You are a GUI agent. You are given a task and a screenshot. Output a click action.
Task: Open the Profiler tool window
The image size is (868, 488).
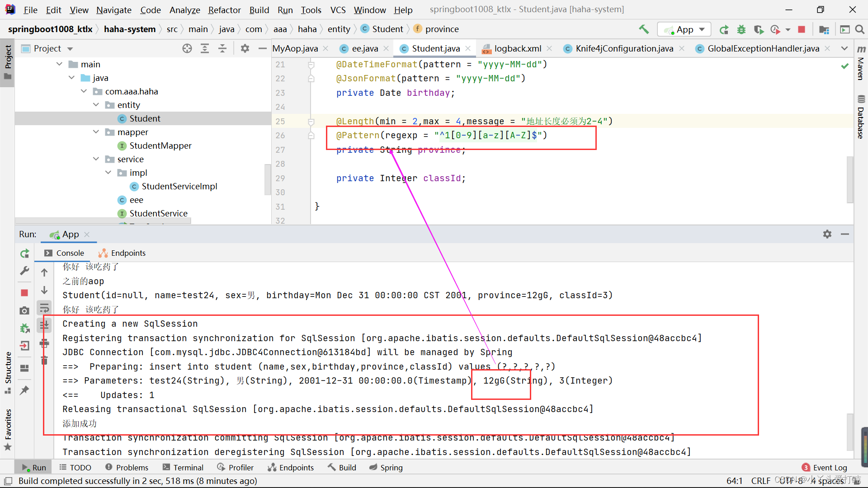(x=235, y=468)
